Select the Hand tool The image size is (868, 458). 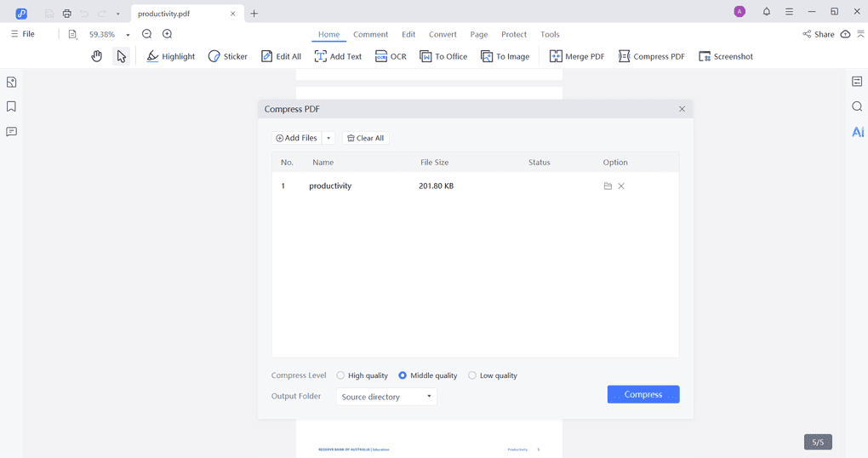click(x=97, y=56)
